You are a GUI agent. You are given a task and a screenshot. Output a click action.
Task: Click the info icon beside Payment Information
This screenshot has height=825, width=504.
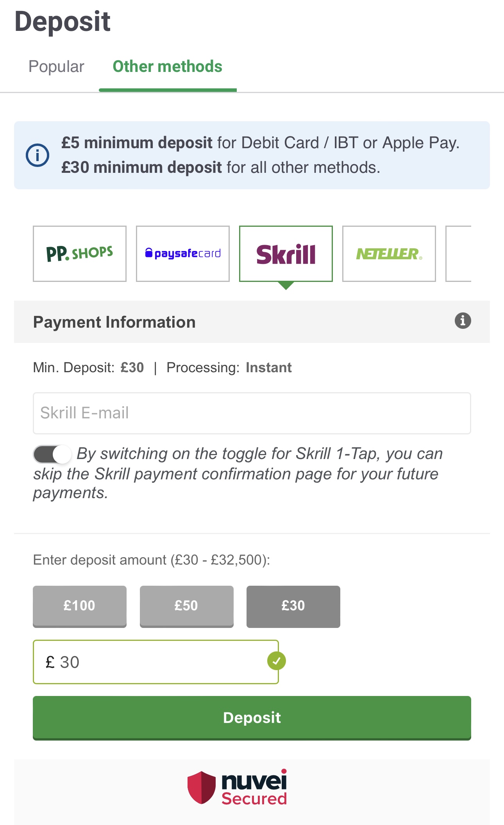(x=463, y=321)
